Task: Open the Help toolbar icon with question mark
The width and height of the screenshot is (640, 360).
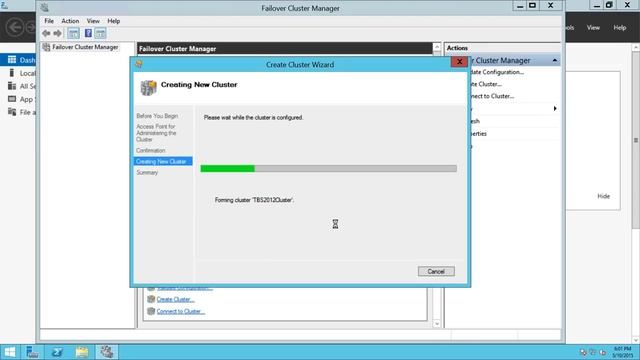Action: click(88, 33)
